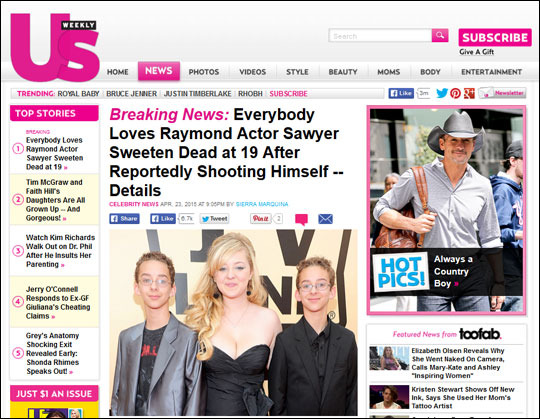The height and width of the screenshot is (419, 540).
Task: Open the Style menu item
Action: (x=297, y=72)
